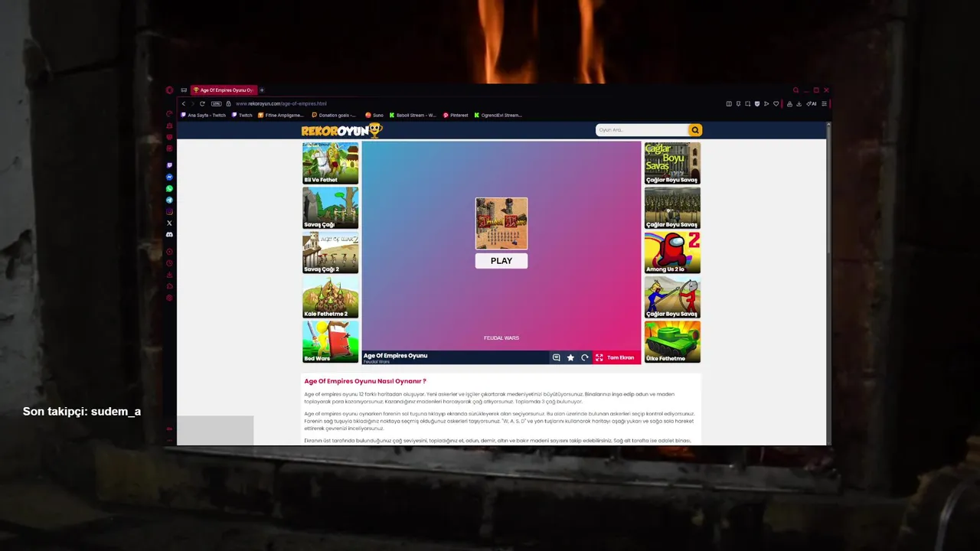Click the heading Age Of Empires Oyunu Nasıl Oynanır
This screenshot has height=551, width=980.
coord(365,381)
